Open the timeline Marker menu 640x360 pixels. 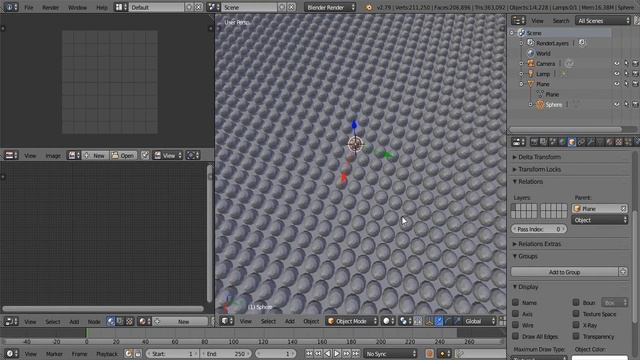[54, 354]
